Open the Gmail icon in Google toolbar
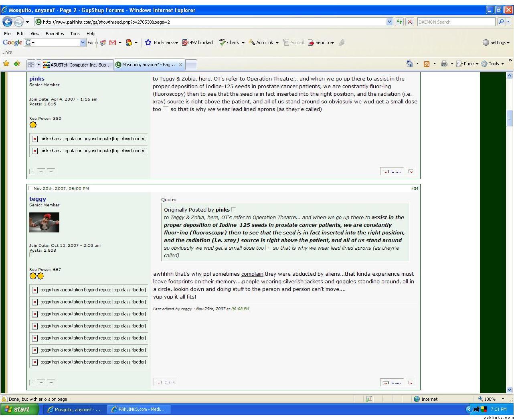 [x=113, y=42]
